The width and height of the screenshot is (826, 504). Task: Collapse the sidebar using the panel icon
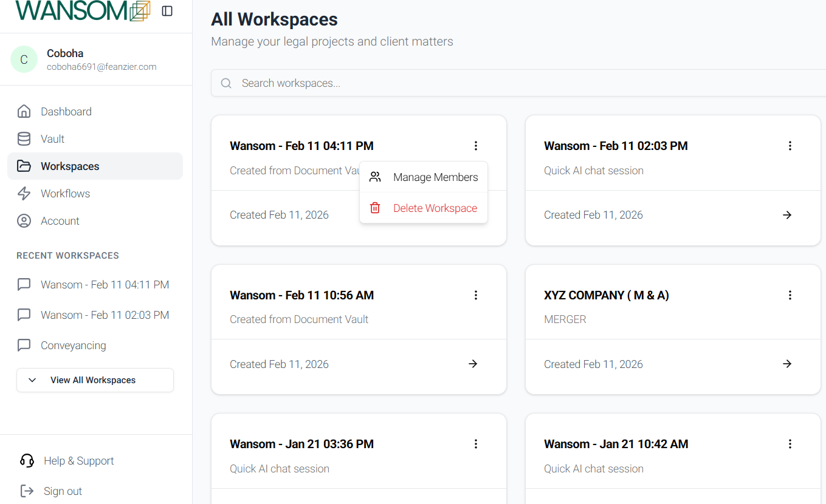[167, 11]
